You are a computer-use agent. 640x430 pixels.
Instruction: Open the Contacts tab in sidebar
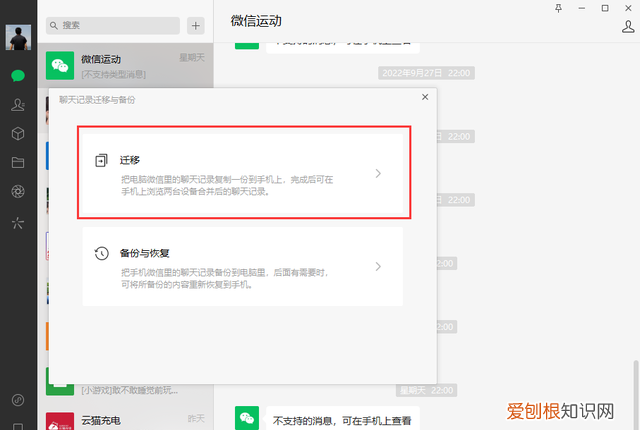coord(18,105)
